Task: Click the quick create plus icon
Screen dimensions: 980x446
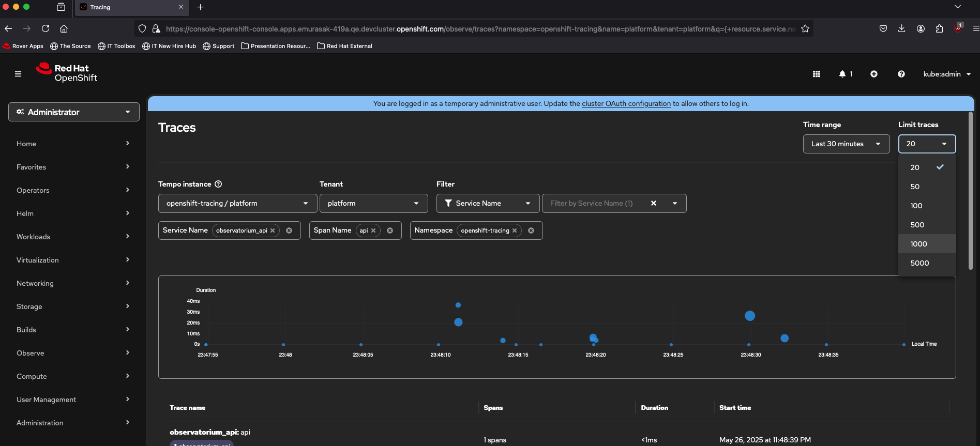Action: tap(873, 74)
